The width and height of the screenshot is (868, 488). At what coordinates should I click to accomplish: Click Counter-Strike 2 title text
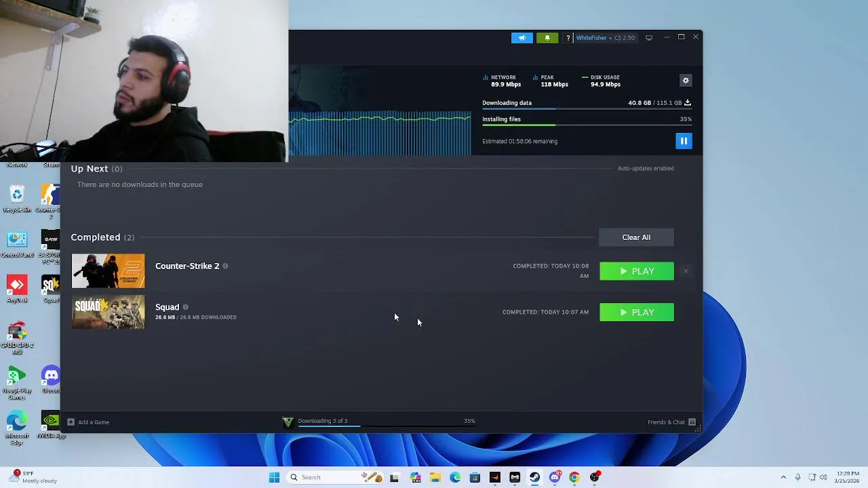[187, 266]
